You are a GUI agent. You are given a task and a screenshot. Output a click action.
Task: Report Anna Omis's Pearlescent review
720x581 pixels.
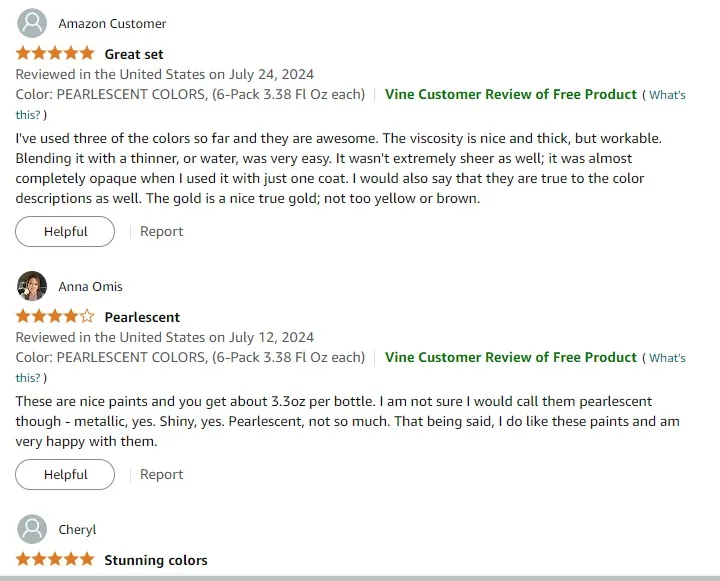pos(161,474)
